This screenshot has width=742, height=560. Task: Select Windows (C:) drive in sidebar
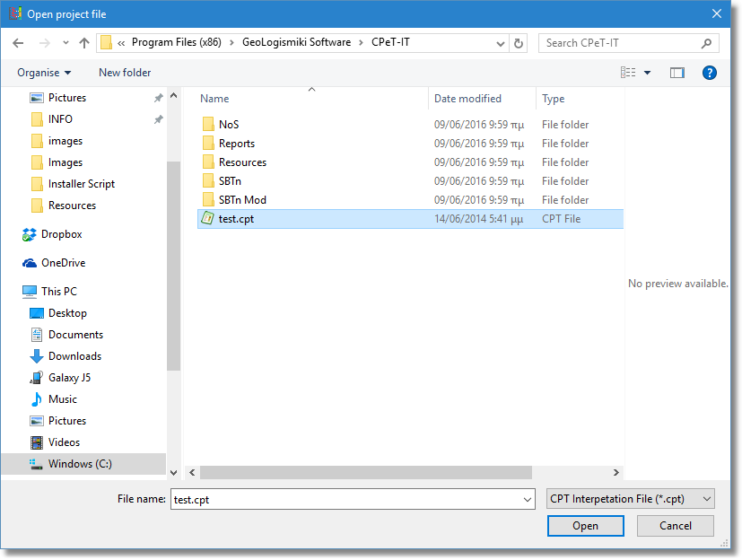(x=83, y=464)
